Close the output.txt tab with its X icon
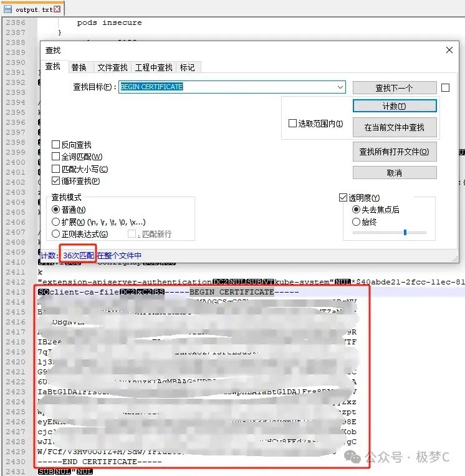465x476 pixels. pos(57,9)
